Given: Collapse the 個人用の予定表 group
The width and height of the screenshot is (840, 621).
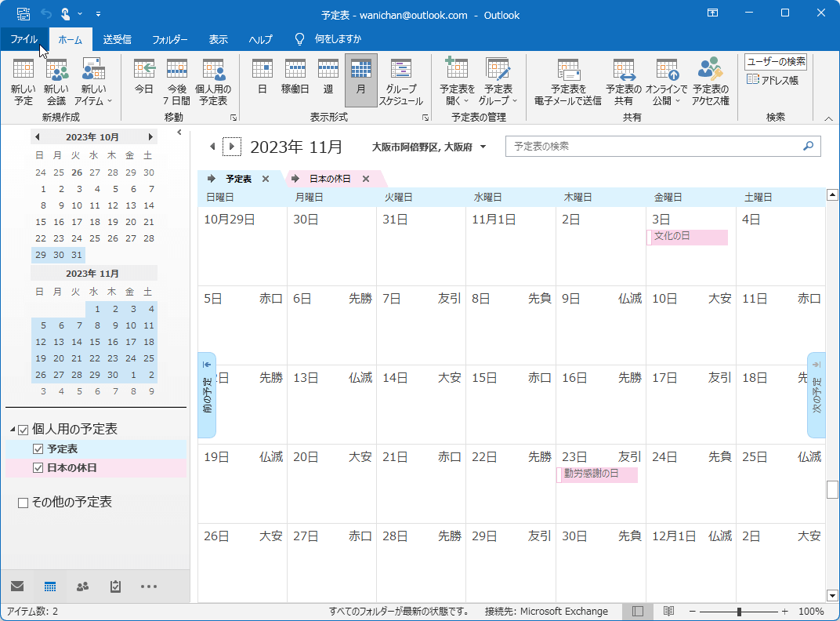Looking at the screenshot, I should click(x=13, y=430).
